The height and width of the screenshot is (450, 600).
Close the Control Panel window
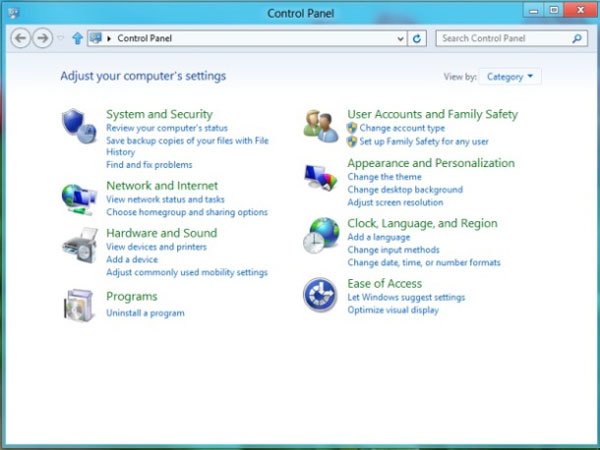pos(580,10)
